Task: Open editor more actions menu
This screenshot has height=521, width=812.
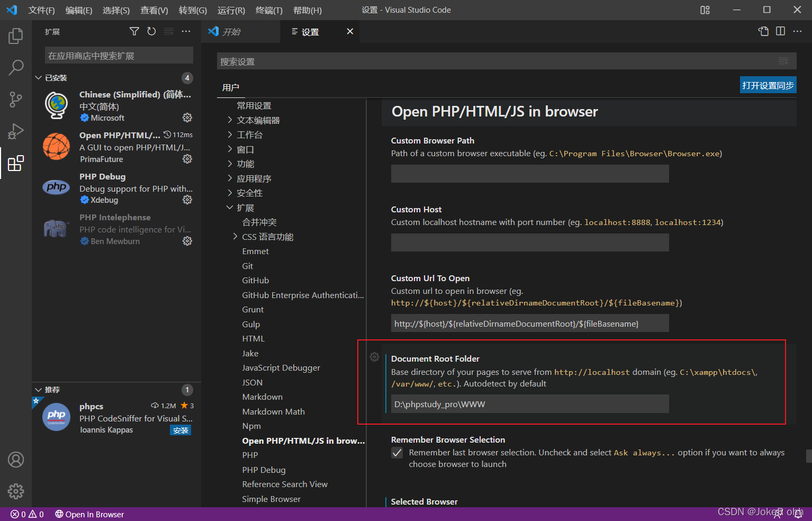Action: point(797,32)
